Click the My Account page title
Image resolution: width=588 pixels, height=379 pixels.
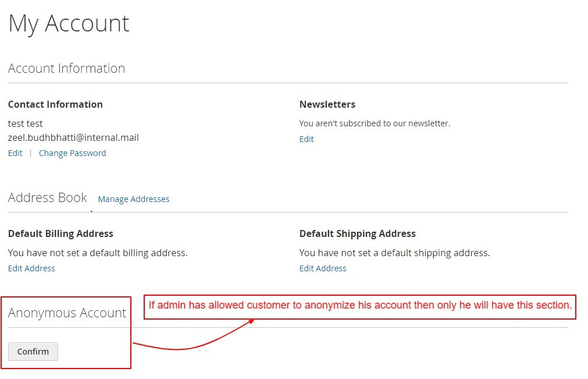click(x=69, y=24)
